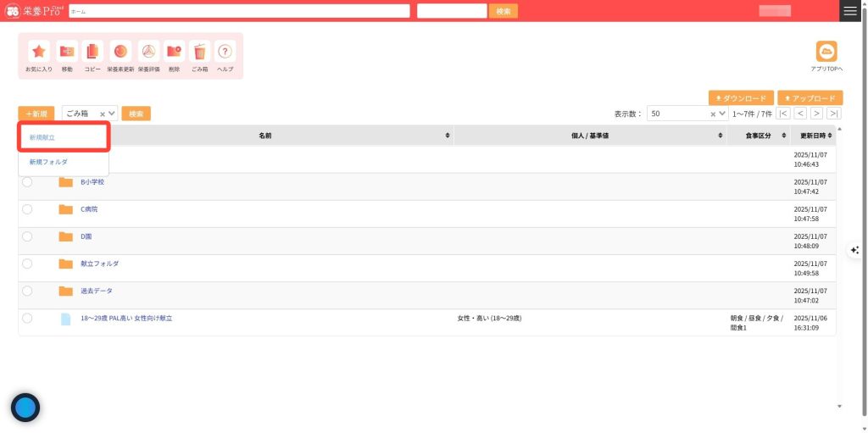Viewport: 868px width, 433px height.
Task: Choose 新規献立 from the menu
Action: click(x=42, y=136)
